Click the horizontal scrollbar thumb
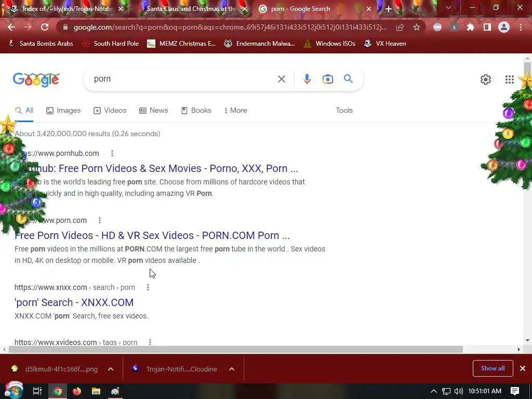 coord(236,349)
